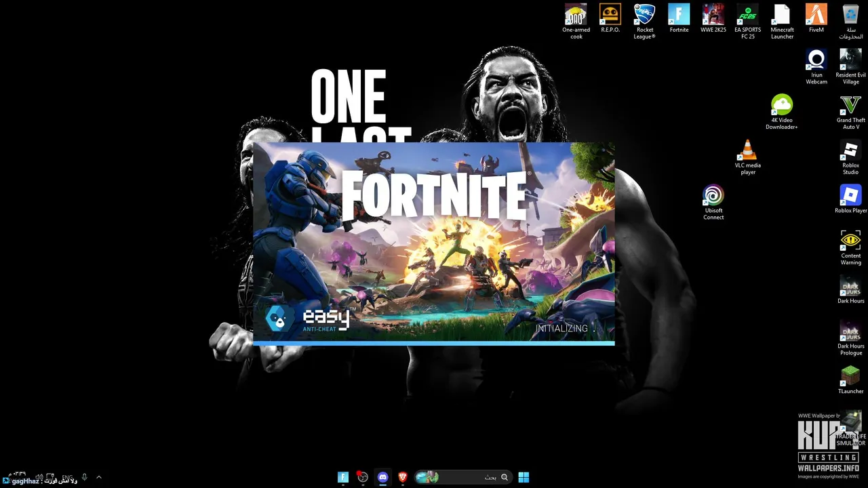The width and height of the screenshot is (868, 488).
Task: Click the taskbar search box
Action: pyautogui.click(x=462, y=477)
